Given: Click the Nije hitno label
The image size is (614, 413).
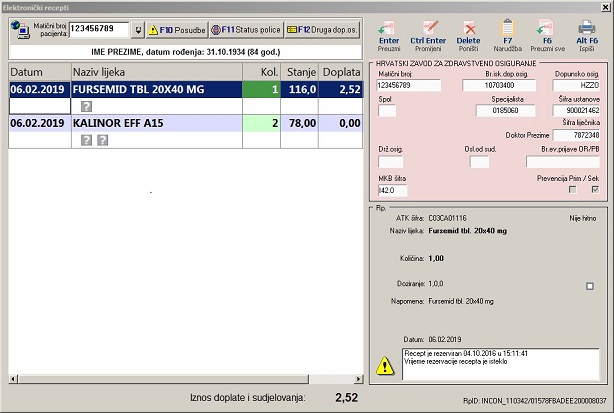Looking at the screenshot, I should point(583,218).
